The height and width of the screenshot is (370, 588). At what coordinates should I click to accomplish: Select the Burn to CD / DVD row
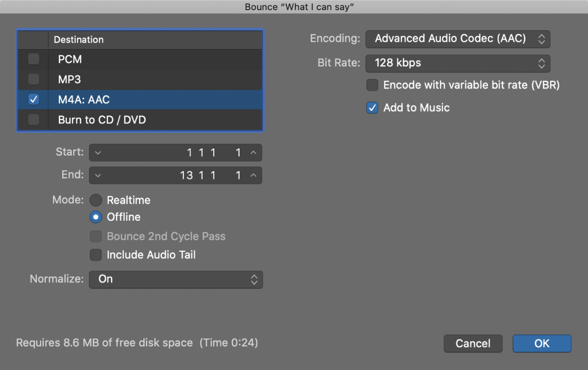click(140, 120)
